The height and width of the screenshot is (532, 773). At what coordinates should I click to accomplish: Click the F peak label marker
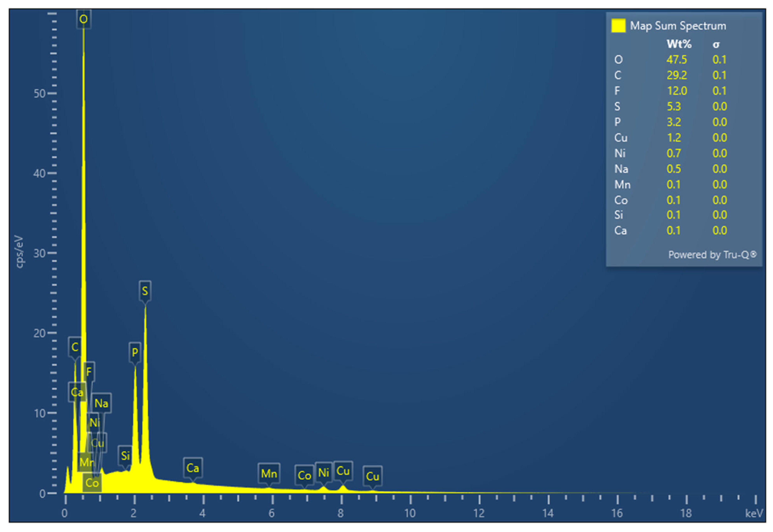(89, 371)
